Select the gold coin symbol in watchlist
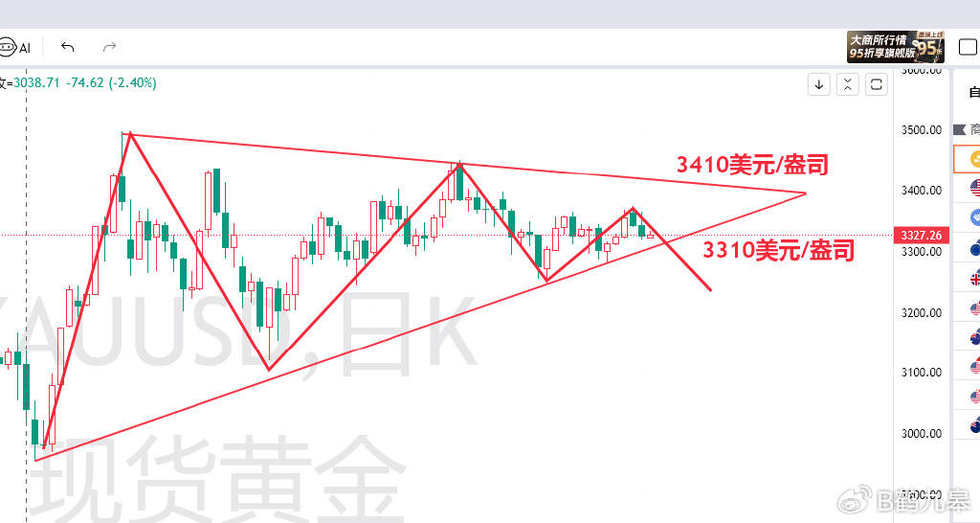Screen dimensions: 980x523 pyautogui.click(x=974, y=159)
